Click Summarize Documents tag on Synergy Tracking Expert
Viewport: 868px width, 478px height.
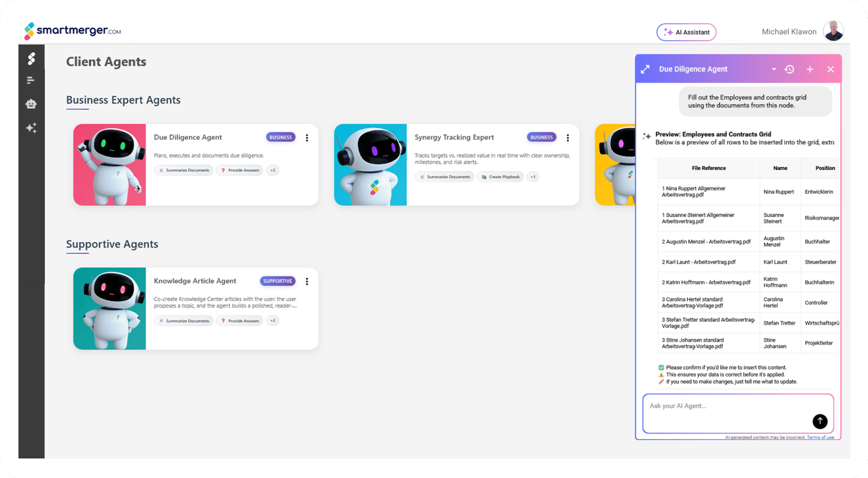pyautogui.click(x=445, y=177)
